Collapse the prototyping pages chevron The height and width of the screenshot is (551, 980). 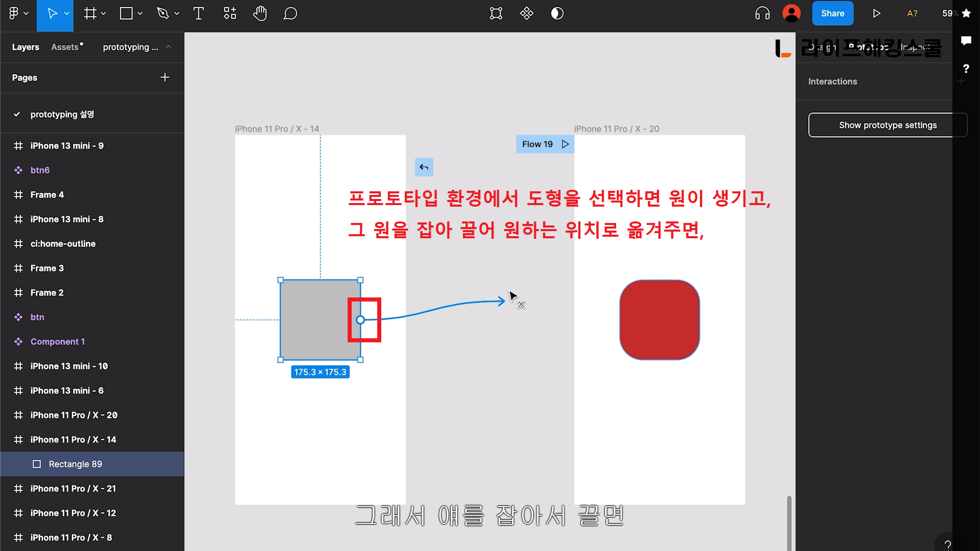[168, 47]
